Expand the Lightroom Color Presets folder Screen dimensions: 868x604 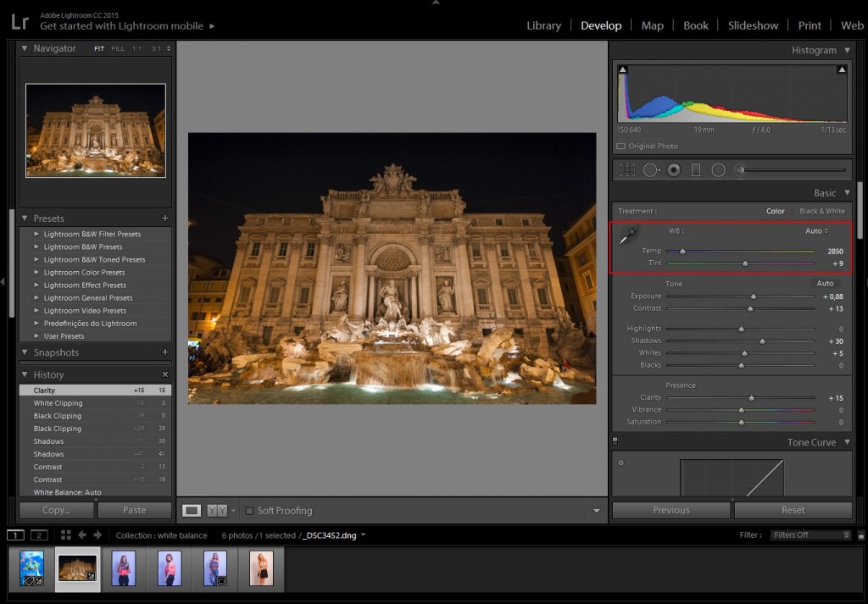tap(37, 272)
